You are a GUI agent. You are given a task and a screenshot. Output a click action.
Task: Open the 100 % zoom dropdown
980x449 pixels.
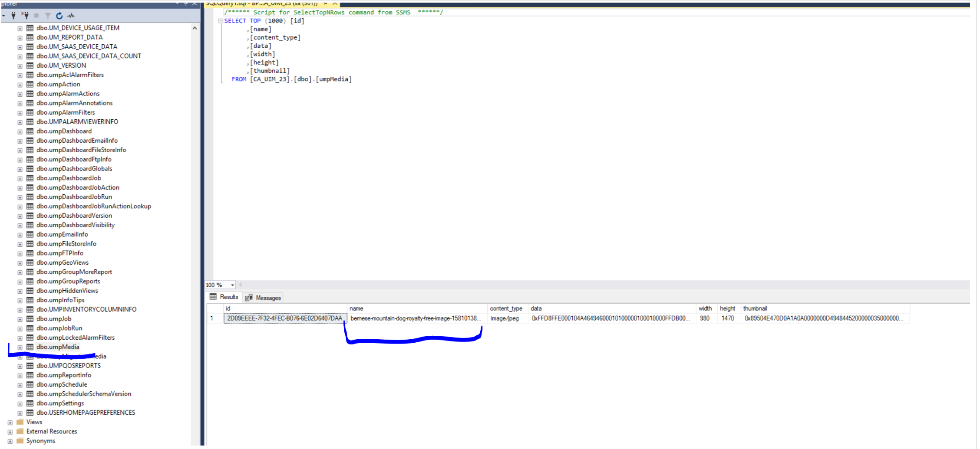(x=233, y=285)
